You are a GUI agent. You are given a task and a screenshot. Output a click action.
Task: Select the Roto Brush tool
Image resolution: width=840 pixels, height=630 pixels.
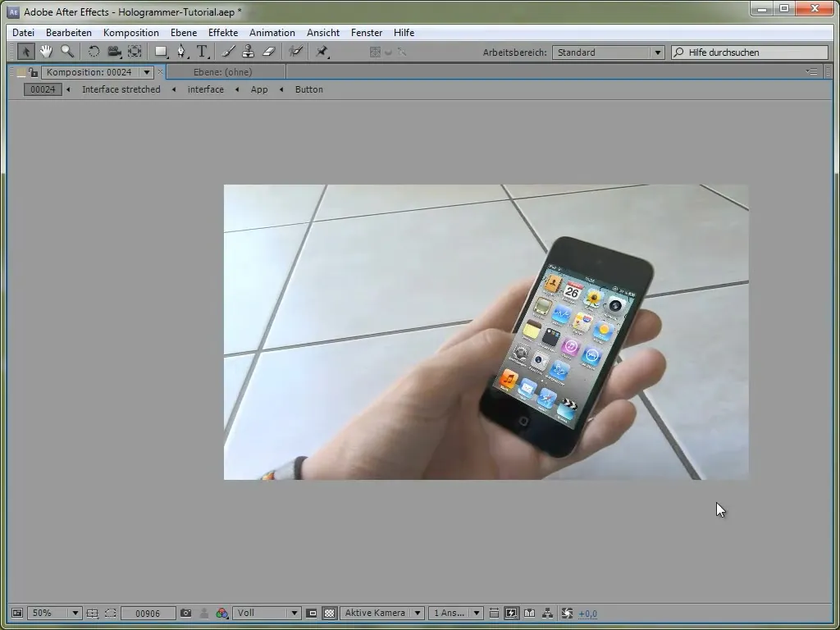pos(295,52)
